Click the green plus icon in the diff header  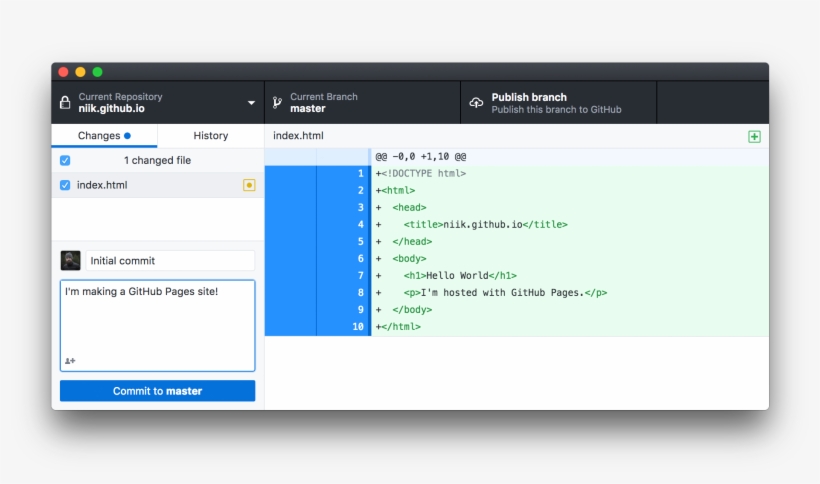point(754,136)
